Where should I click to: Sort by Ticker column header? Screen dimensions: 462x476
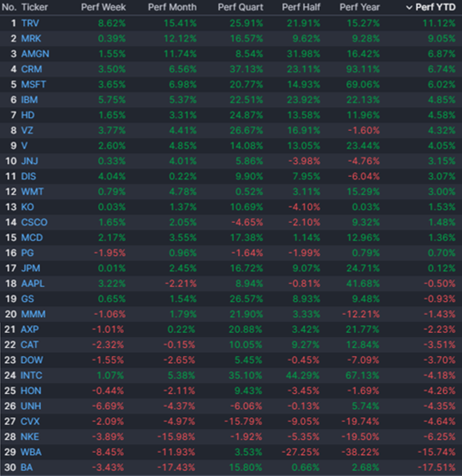point(35,8)
